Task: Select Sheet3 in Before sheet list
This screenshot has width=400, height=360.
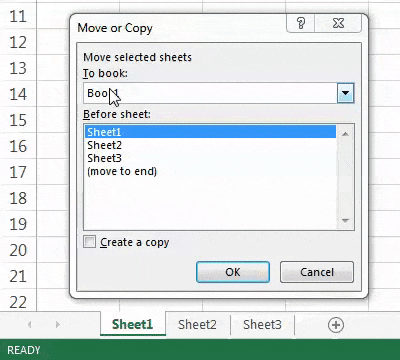Action: 210,158
